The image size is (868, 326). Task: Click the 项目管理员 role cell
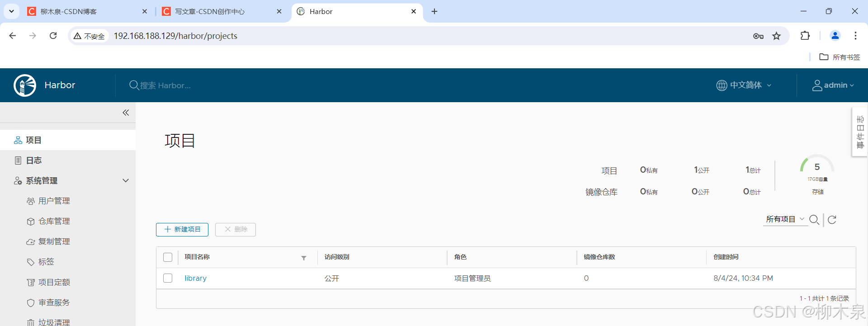click(x=472, y=279)
